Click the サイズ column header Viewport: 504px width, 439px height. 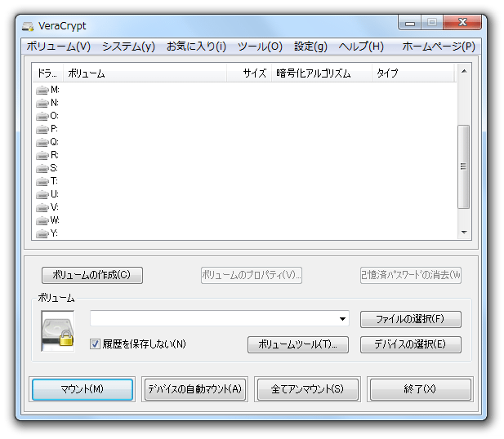[x=249, y=73]
